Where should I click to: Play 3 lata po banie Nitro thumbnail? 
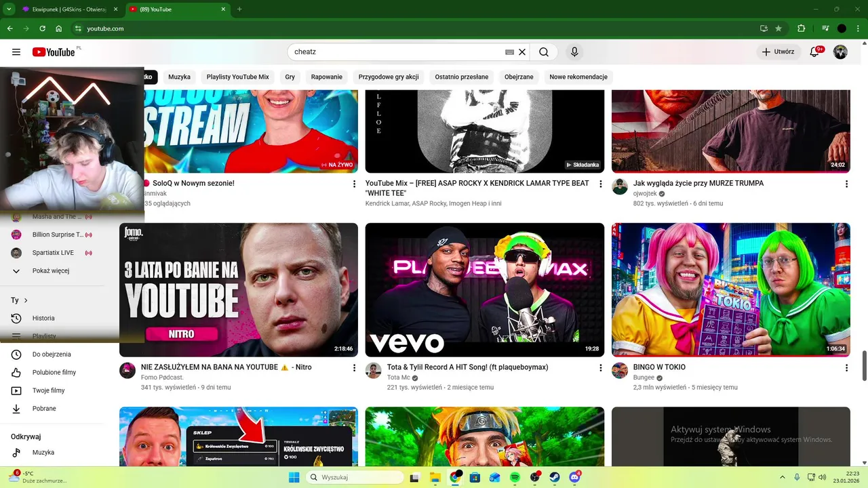pos(239,290)
